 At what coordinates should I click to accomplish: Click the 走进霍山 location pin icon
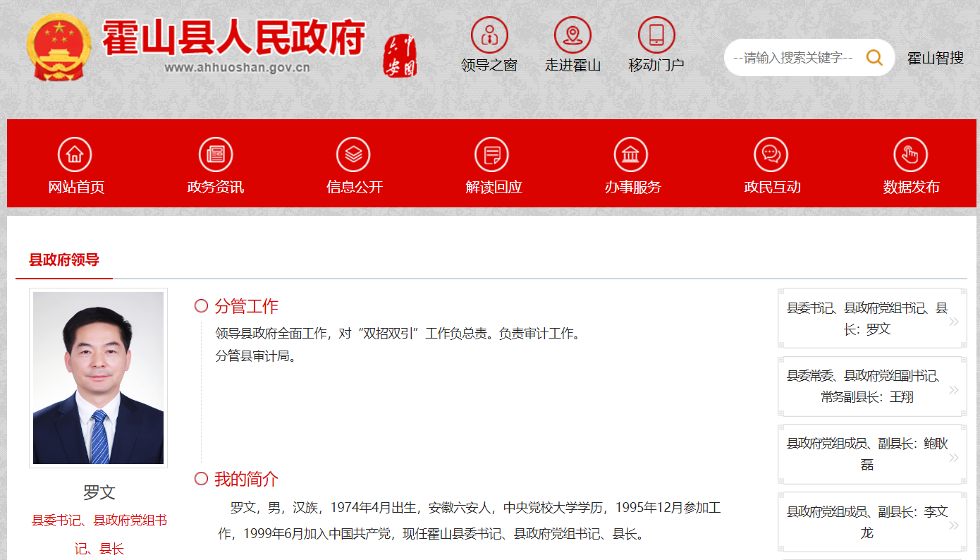573,33
